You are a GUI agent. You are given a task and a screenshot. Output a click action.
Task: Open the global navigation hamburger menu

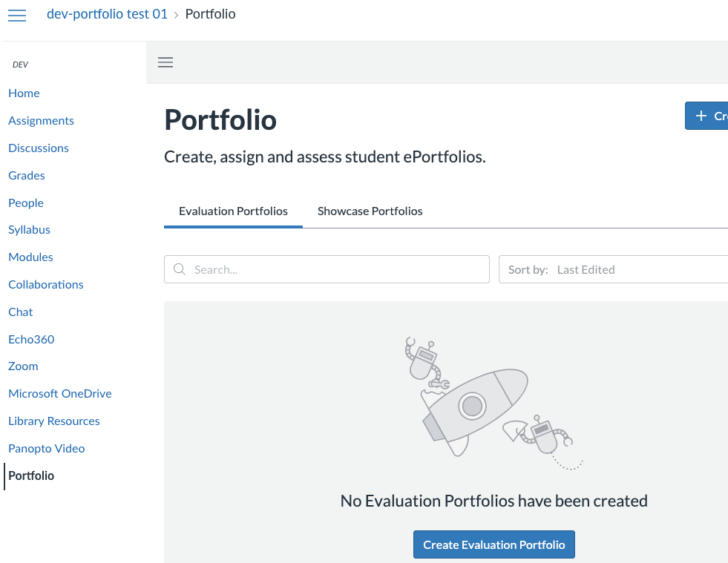[x=16, y=15]
